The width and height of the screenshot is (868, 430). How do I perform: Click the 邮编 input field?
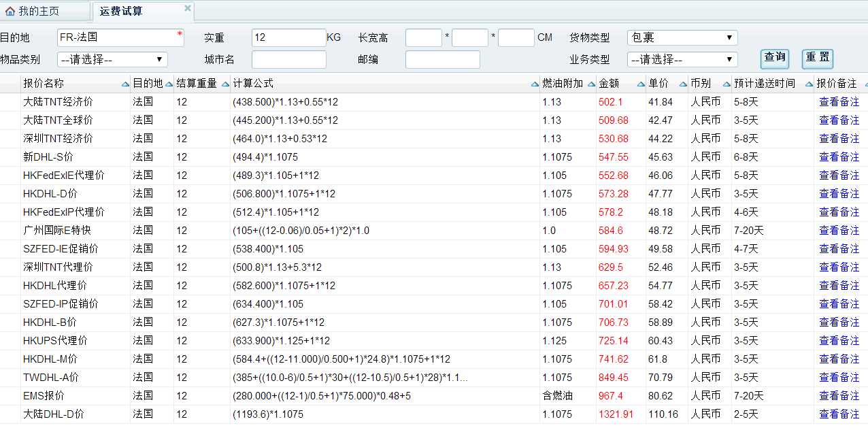pyautogui.click(x=442, y=60)
